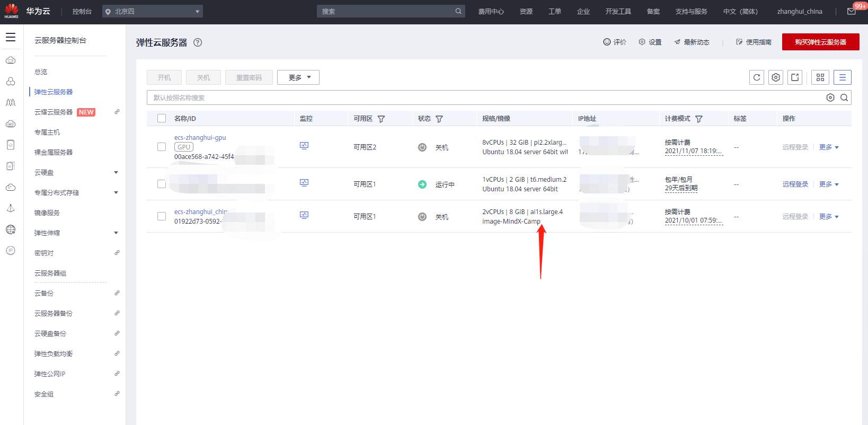Open the monitoring icon for ecs-zhanghui-gpu
The width and height of the screenshot is (868, 425).
(304, 146)
